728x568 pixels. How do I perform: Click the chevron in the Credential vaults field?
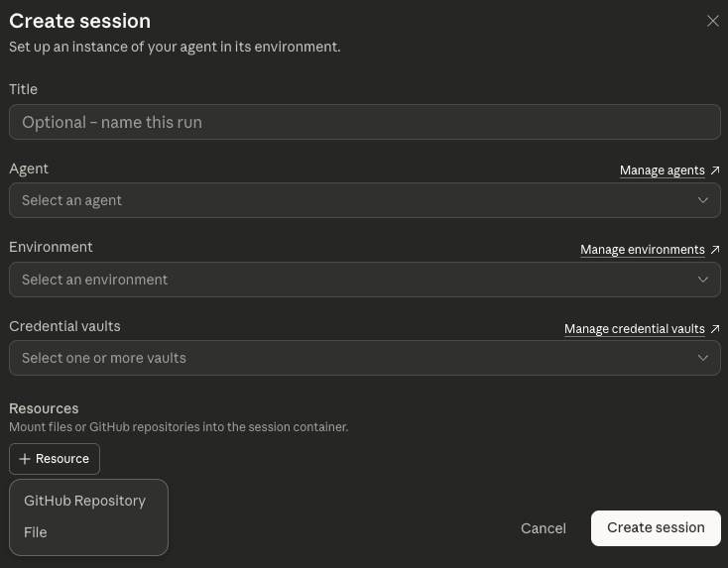point(702,358)
